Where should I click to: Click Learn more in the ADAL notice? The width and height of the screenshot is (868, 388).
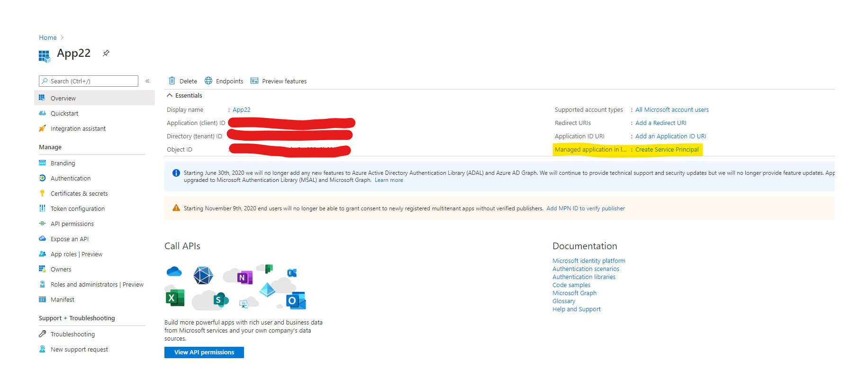tap(389, 180)
